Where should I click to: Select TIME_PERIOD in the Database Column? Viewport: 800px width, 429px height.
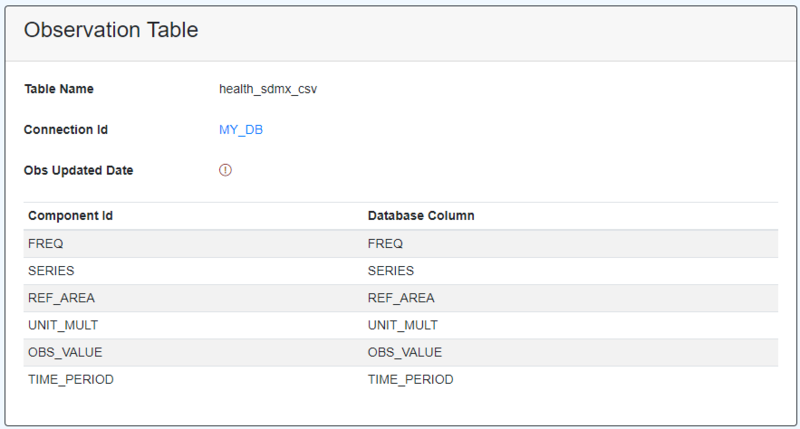point(411,379)
